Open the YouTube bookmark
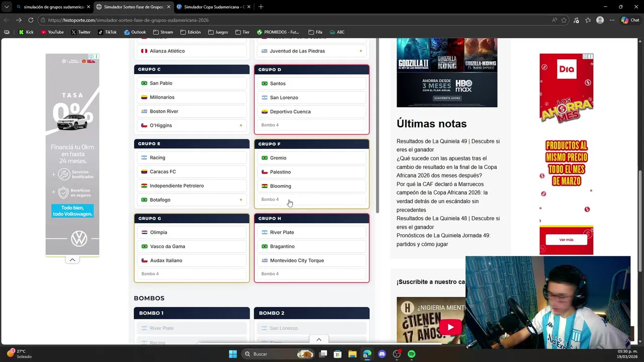Screen dimensions: 644x362 click(x=52, y=32)
